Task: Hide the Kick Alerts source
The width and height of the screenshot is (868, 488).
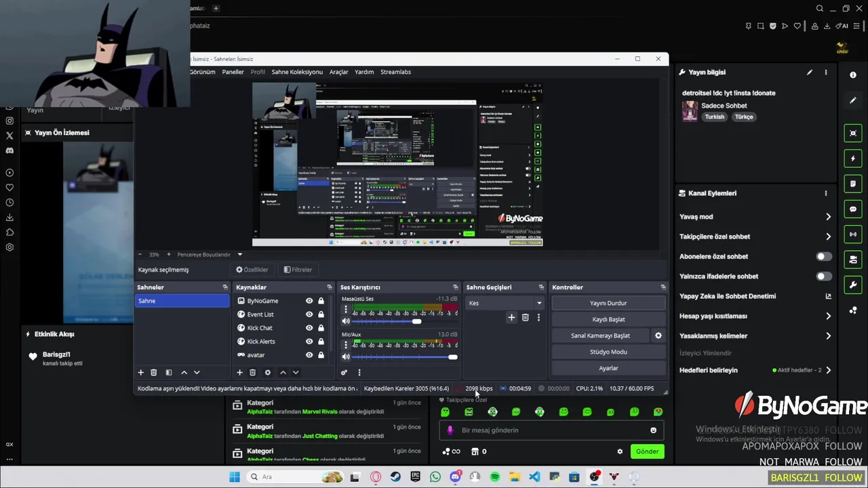Action: [309, 342]
